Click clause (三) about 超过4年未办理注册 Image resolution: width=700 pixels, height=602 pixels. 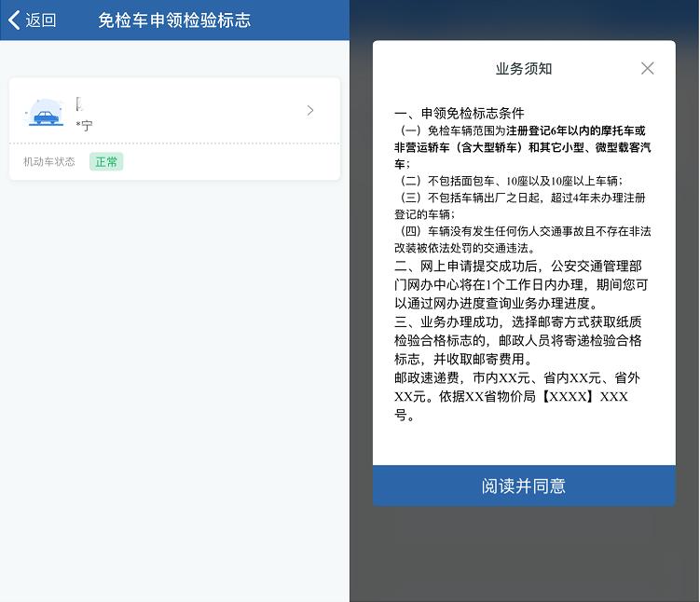(x=522, y=206)
